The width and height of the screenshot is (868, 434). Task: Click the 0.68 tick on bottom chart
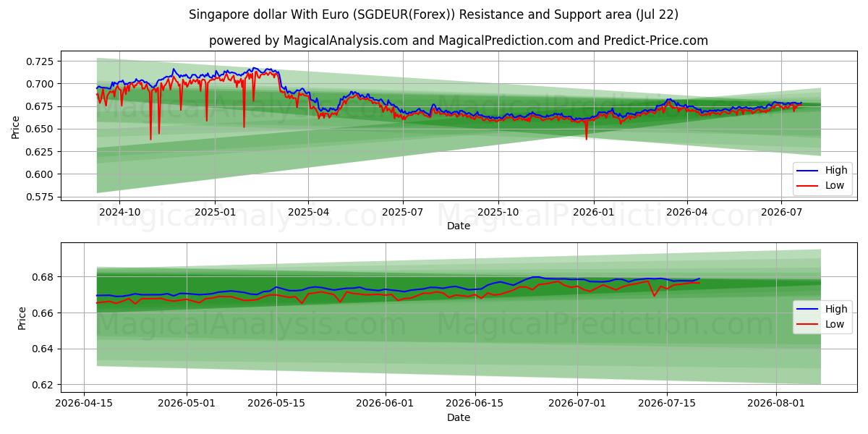(x=43, y=277)
